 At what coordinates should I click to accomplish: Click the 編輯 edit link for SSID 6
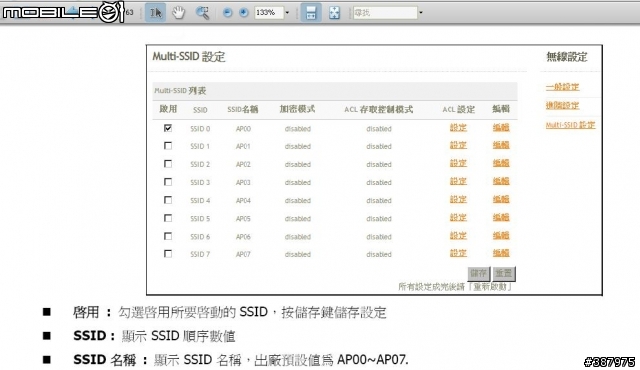pos(501,235)
